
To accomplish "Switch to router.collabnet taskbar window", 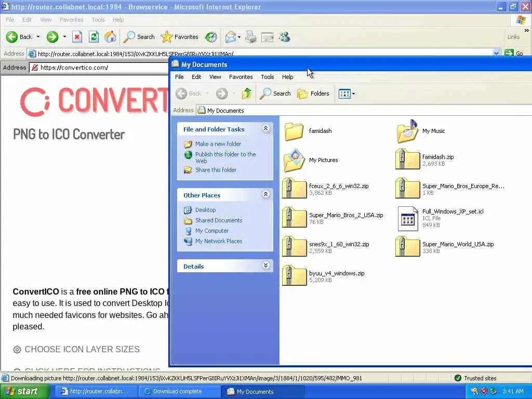I will (x=96, y=392).
